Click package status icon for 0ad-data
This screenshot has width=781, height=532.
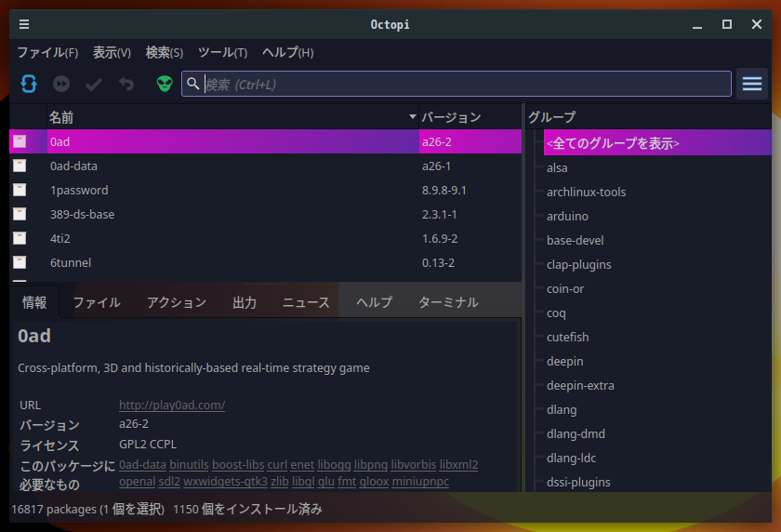click(x=20, y=166)
